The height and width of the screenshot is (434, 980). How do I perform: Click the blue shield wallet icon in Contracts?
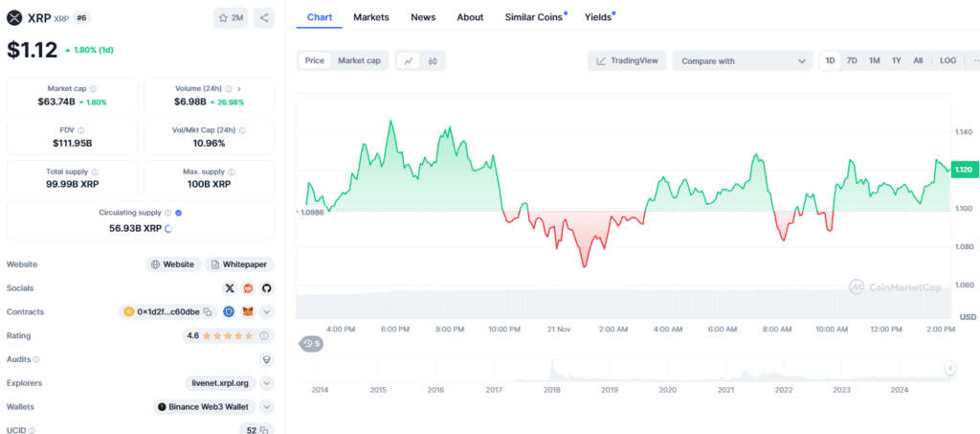[230, 311]
